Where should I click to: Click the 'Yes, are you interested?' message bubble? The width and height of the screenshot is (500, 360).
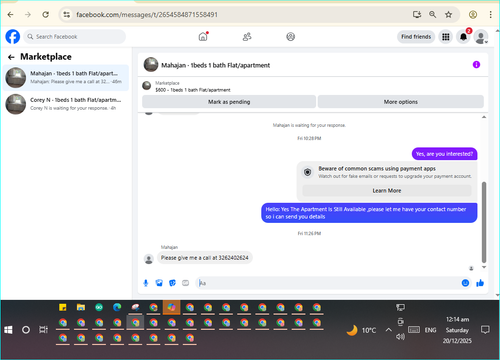(x=444, y=154)
